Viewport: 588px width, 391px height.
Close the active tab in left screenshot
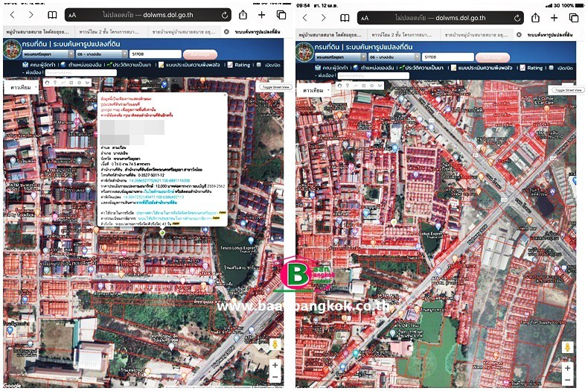point(226,32)
